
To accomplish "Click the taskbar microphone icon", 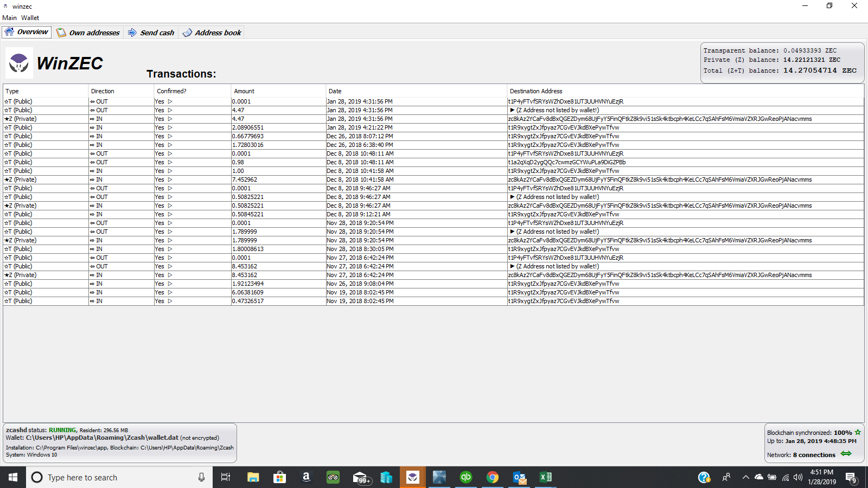I will (201, 477).
